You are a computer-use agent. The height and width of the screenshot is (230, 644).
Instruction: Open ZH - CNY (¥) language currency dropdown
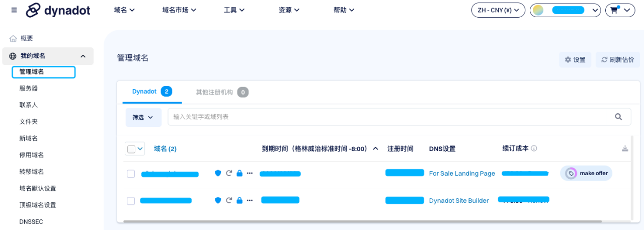click(x=498, y=10)
